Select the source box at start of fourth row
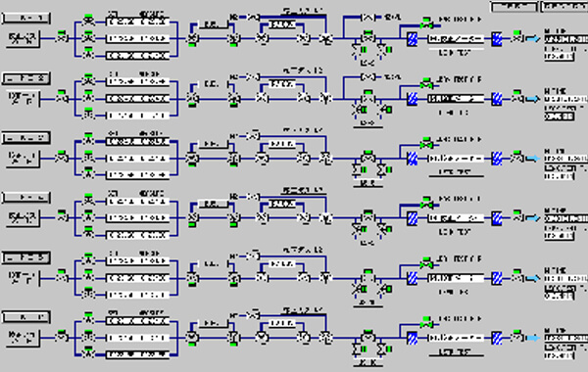Image resolution: width=588 pixels, height=372 pixels. (x=23, y=218)
